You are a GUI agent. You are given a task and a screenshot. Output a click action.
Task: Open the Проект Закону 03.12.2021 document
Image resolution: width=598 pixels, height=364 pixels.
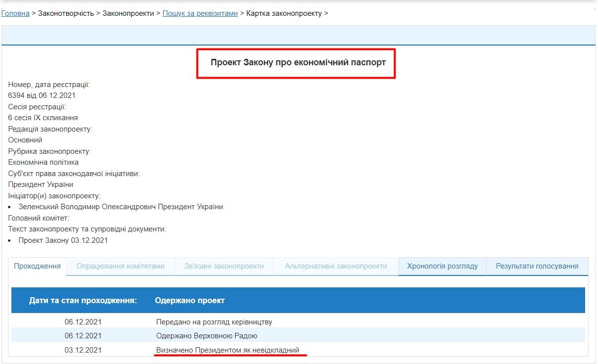(63, 240)
